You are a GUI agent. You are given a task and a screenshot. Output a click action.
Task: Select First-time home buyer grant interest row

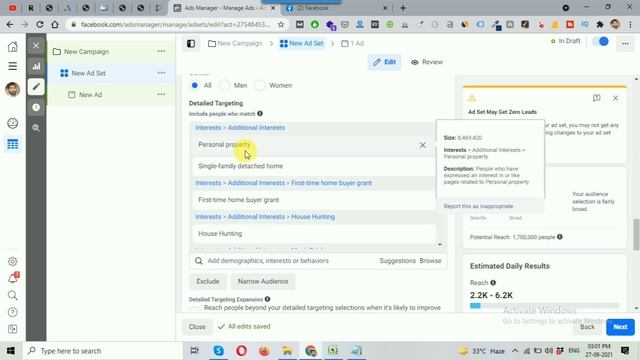pyautogui.click(x=313, y=200)
